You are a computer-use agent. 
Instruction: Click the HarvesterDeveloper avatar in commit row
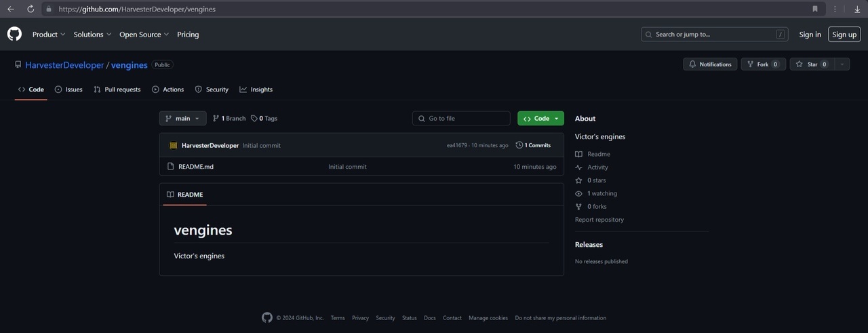pyautogui.click(x=174, y=145)
